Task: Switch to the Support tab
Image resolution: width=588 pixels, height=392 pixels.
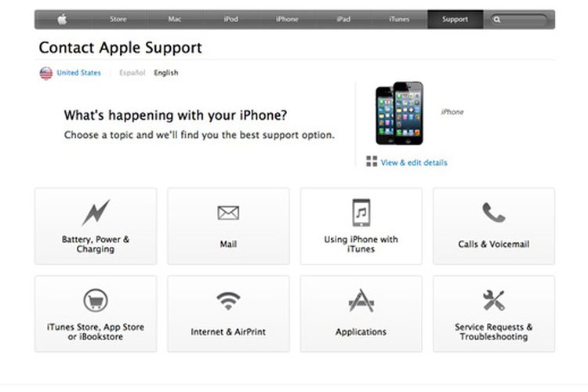Action: (x=455, y=19)
